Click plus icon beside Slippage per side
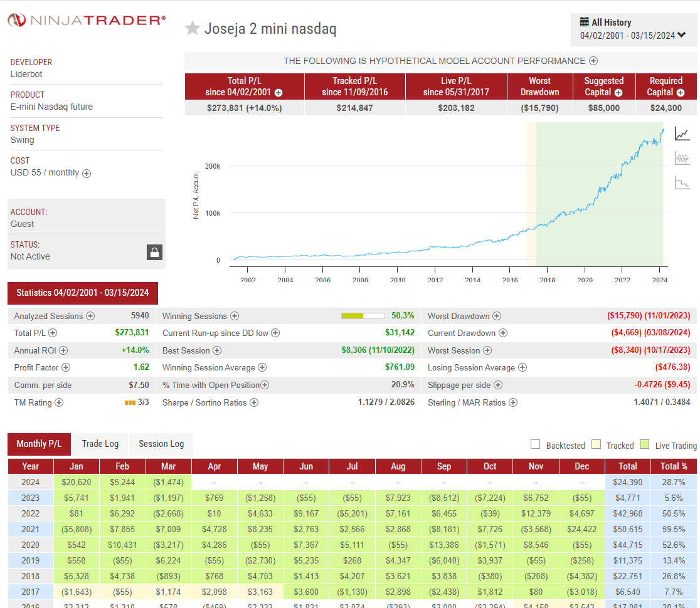 (x=498, y=385)
